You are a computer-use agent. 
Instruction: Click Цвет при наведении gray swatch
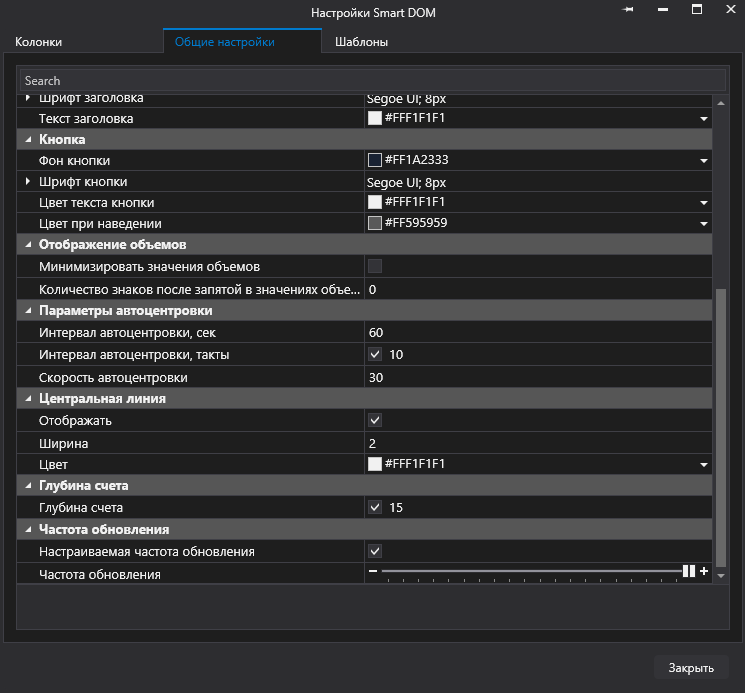(x=375, y=223)
